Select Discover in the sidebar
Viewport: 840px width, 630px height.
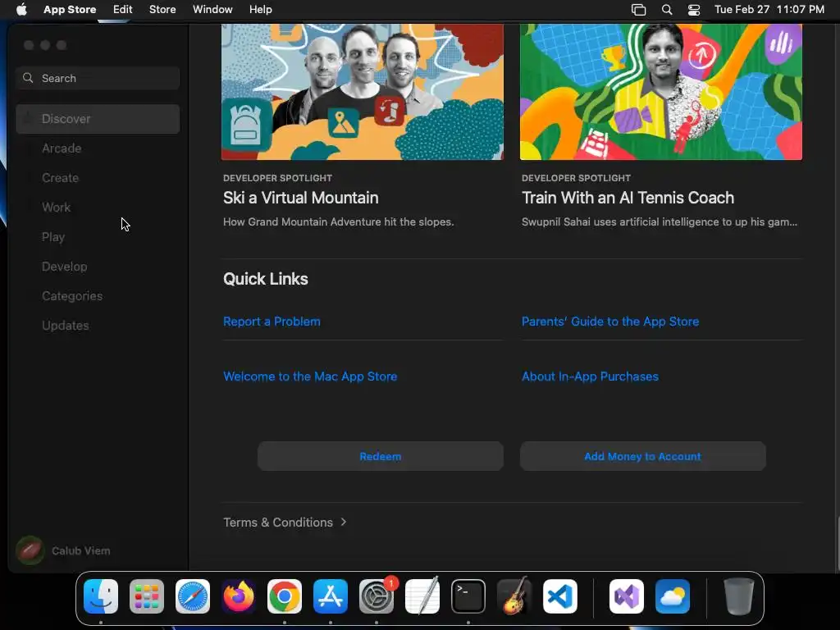click(x=98, y=119)
